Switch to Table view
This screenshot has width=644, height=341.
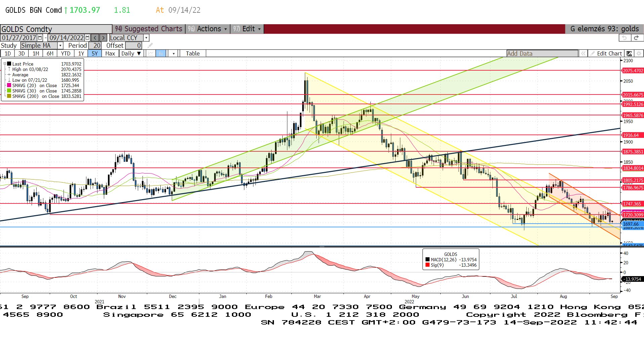pos(193,53)
